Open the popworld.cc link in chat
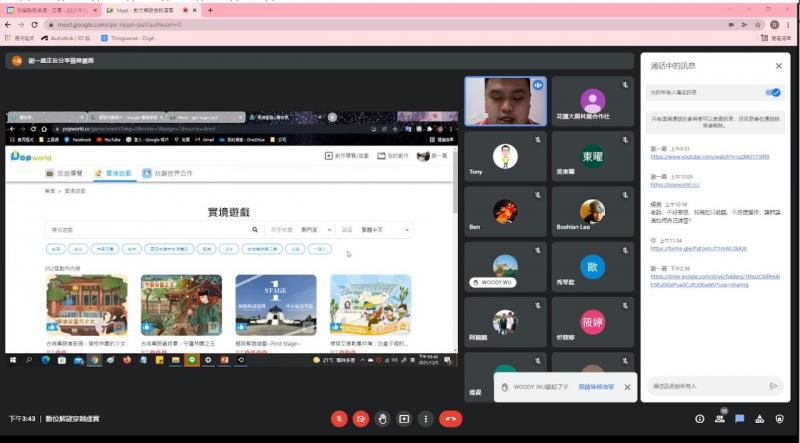 tap(675, 184)
